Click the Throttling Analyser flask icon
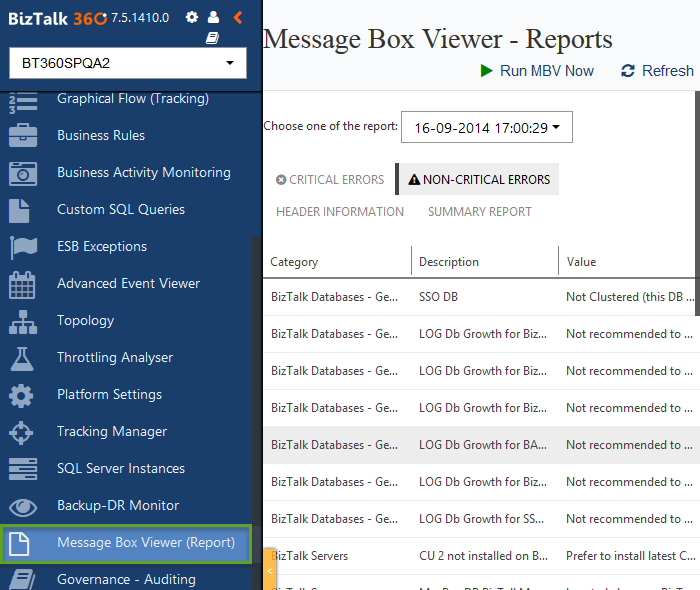 click(22, 358)
